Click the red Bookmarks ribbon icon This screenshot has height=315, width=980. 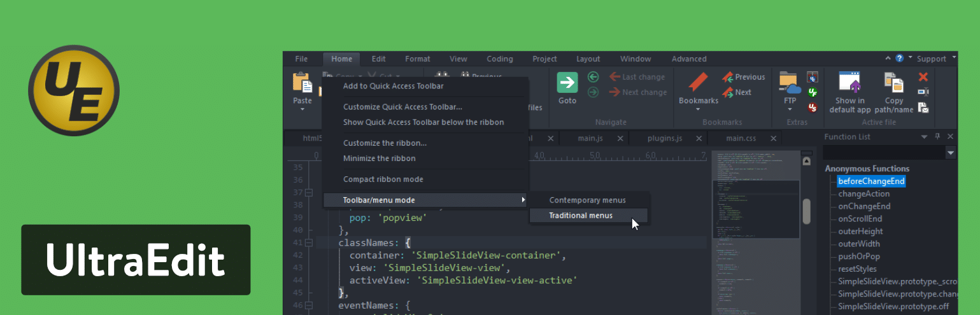click(x=698, y=83)
